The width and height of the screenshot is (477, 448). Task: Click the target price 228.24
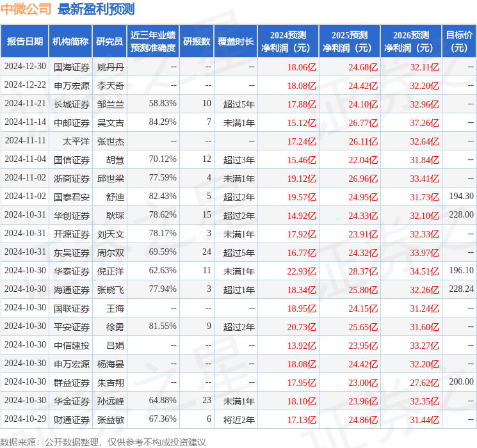(462, 289)
